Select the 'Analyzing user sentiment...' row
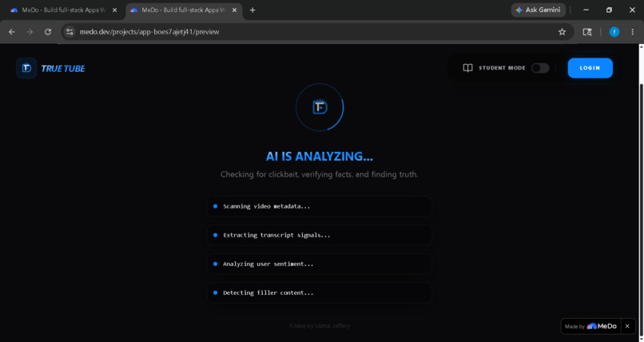 (320, 264)
